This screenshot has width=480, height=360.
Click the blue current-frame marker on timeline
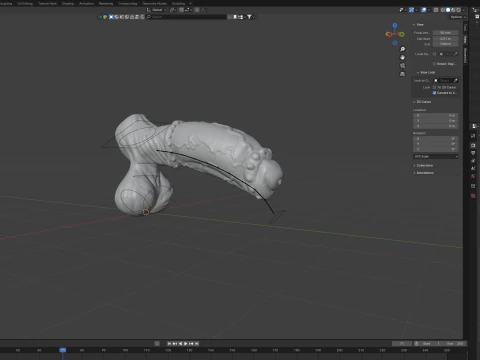click(x=63, y=350)
